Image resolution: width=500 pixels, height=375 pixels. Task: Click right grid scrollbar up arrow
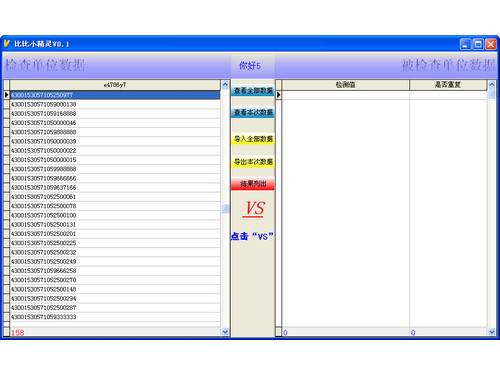(x=492, y=85)
